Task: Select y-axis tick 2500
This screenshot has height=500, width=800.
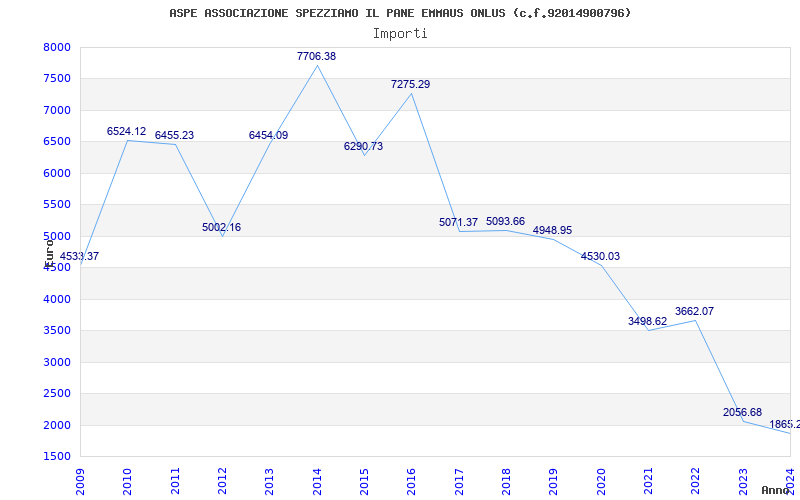Action: [57, 393]
